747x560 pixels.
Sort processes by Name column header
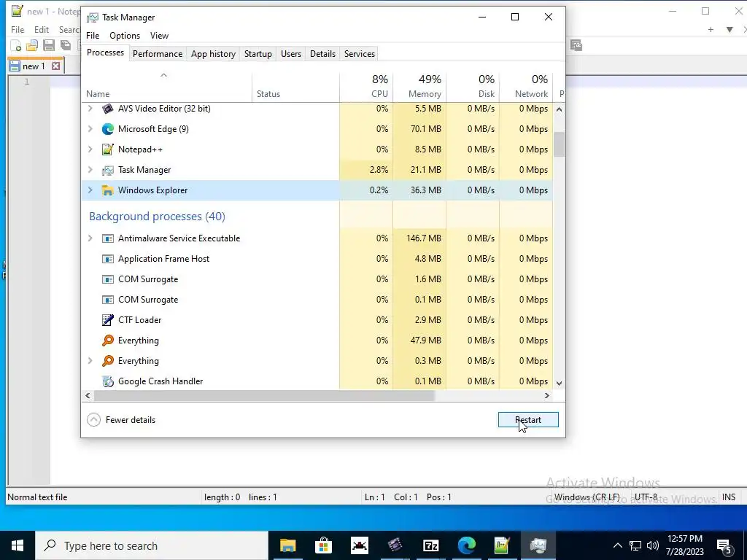click(167, 87)
